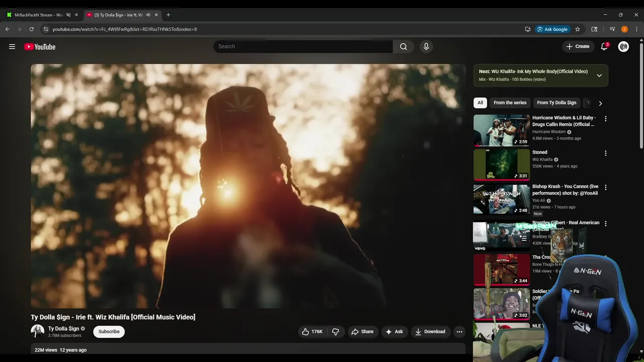Screen dimensions: 644x362
Task: Open the 3:02 Soldier video thumbnail
Action: click(502, 304)
